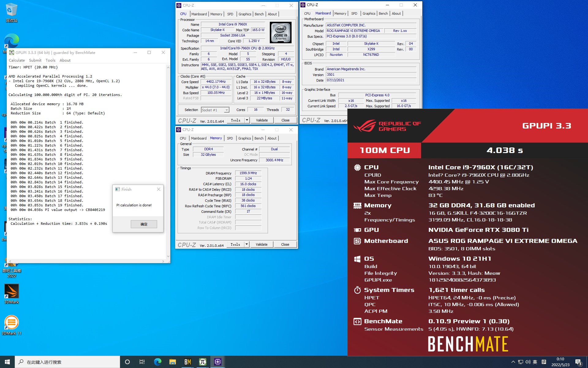Click Close in CPU-Z Memory window

click(x=285, y=244)
